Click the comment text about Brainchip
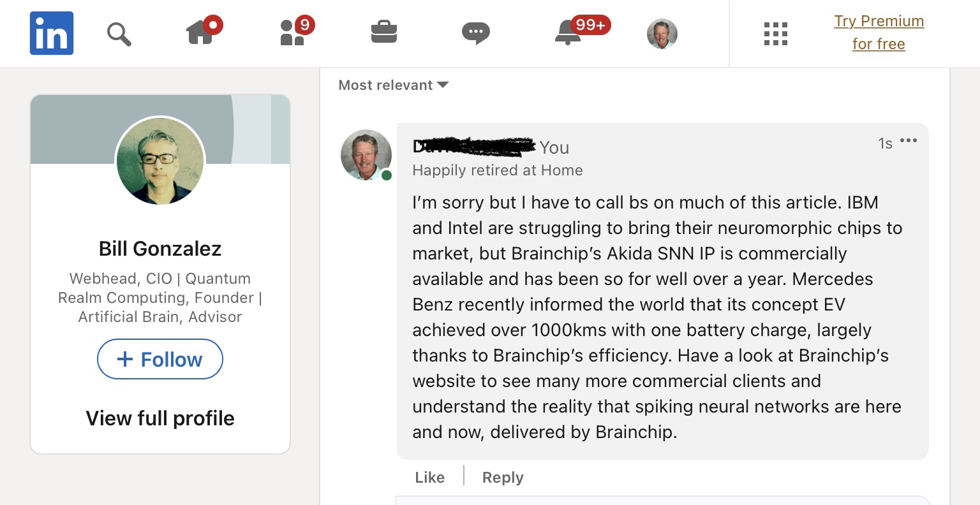 [657, 317]
